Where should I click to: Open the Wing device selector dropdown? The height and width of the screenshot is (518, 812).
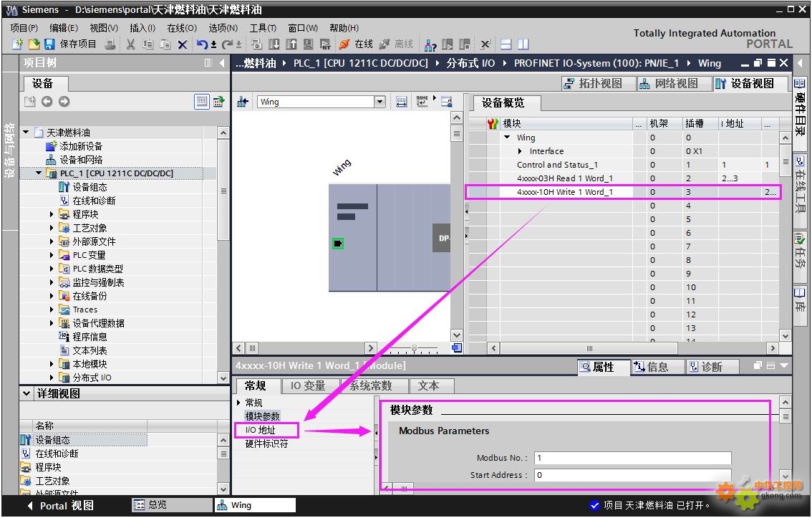pyautogui.click(x=380, y=102)
